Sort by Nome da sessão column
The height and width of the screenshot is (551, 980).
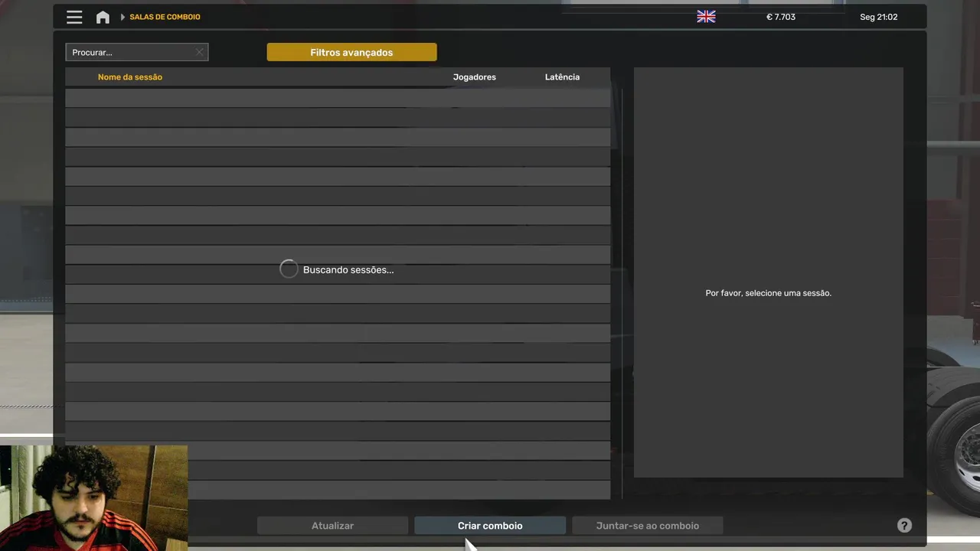coord(130,77)
